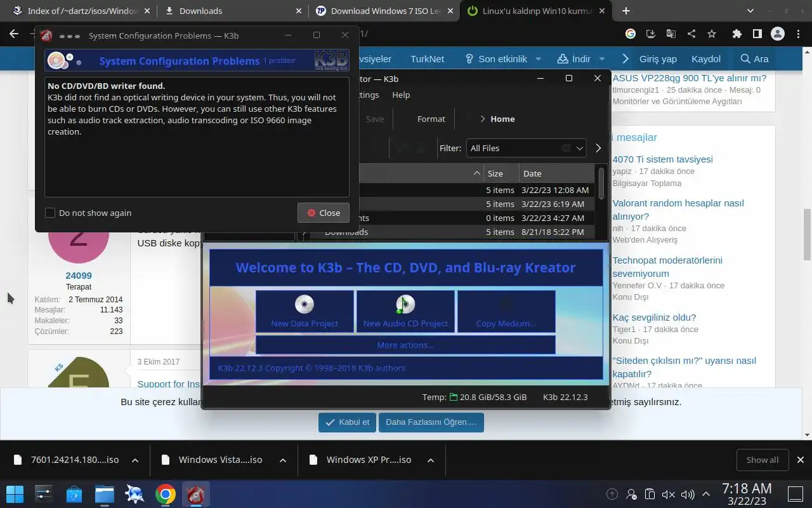812x508 pixels.
Task: Click the Size column header
Action: point(501,173)
